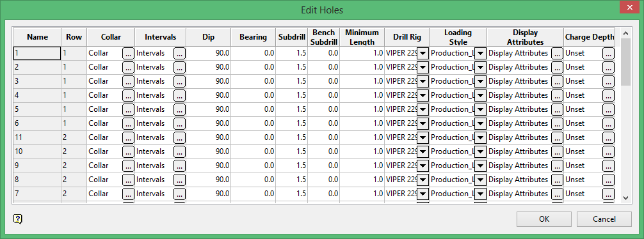Open Display Attributes ellipsis for hole 5

click(x=557, y=109)
